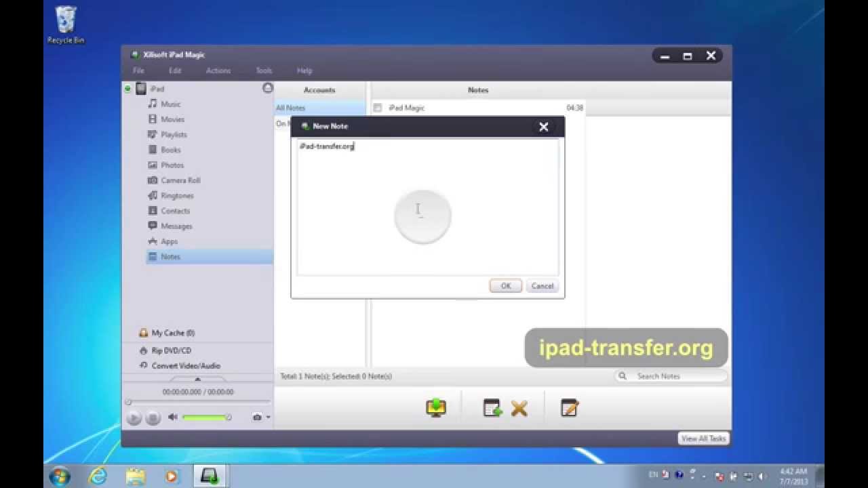
Task: Click the export notes to computer icon
Action: pyautogui.click(x=436, y=408)
